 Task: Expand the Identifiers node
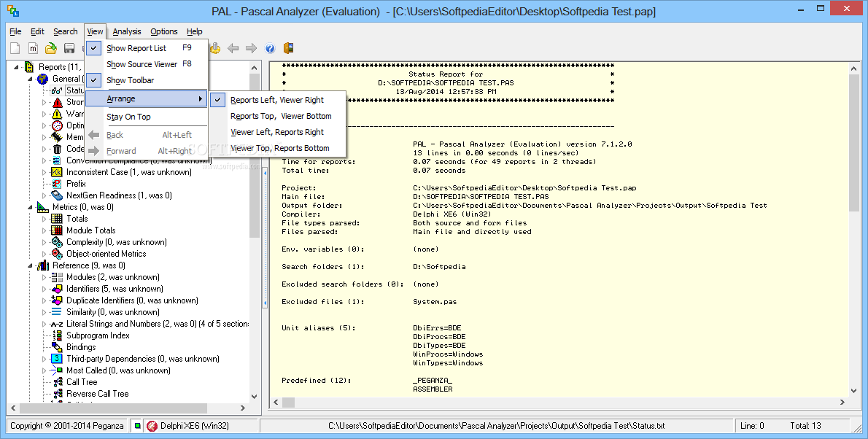tap(44, 289)
